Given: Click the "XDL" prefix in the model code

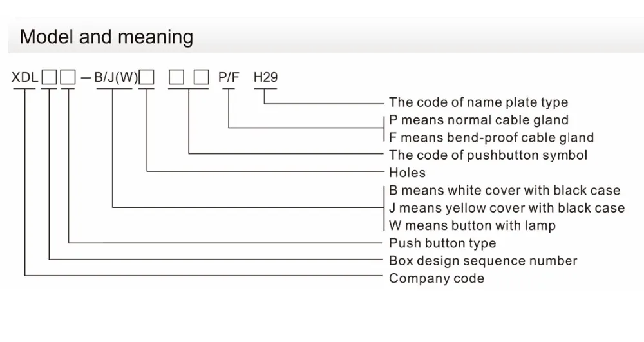Looking at the screenshot, I should pyautogui.click(x=24, y=78).
